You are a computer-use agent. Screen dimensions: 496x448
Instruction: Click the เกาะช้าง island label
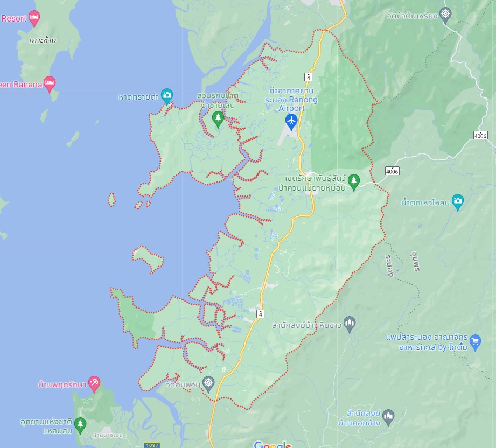click(x=43, y=40)
